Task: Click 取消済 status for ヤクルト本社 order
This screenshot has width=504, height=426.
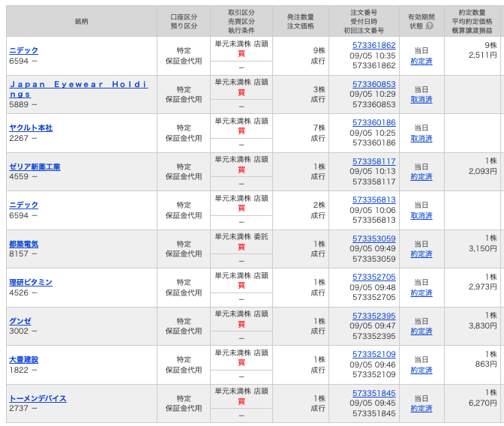Action: pyautogui.click(x=421, y=138)
